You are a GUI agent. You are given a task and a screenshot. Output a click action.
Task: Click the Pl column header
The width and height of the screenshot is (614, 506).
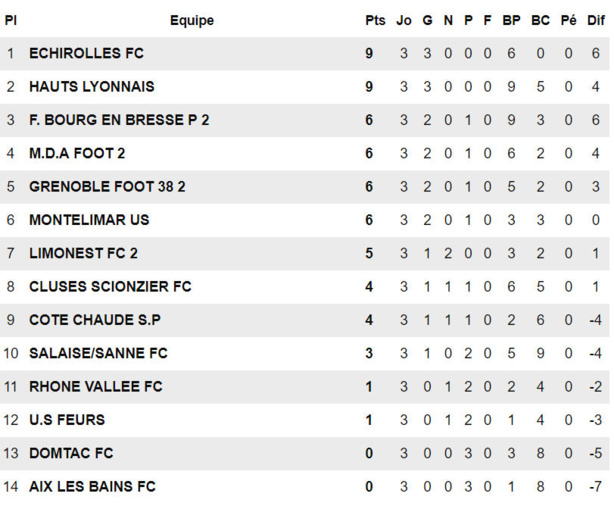[11, 20]
